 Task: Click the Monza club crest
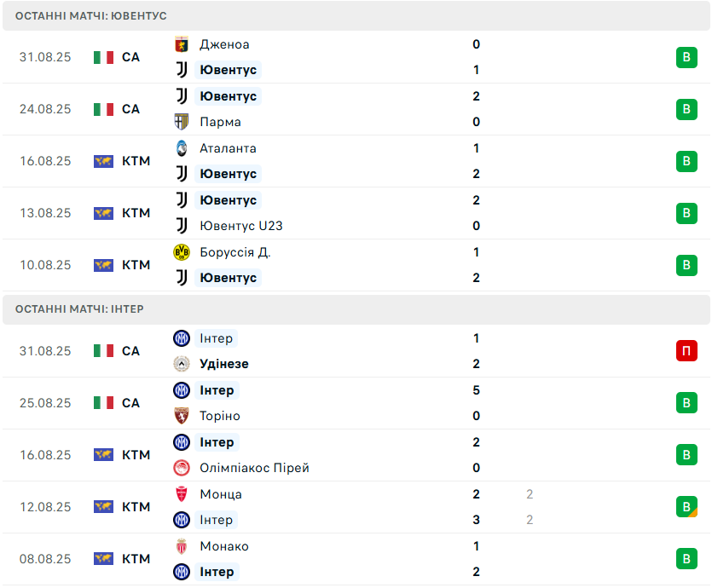[x=182, y=494]
